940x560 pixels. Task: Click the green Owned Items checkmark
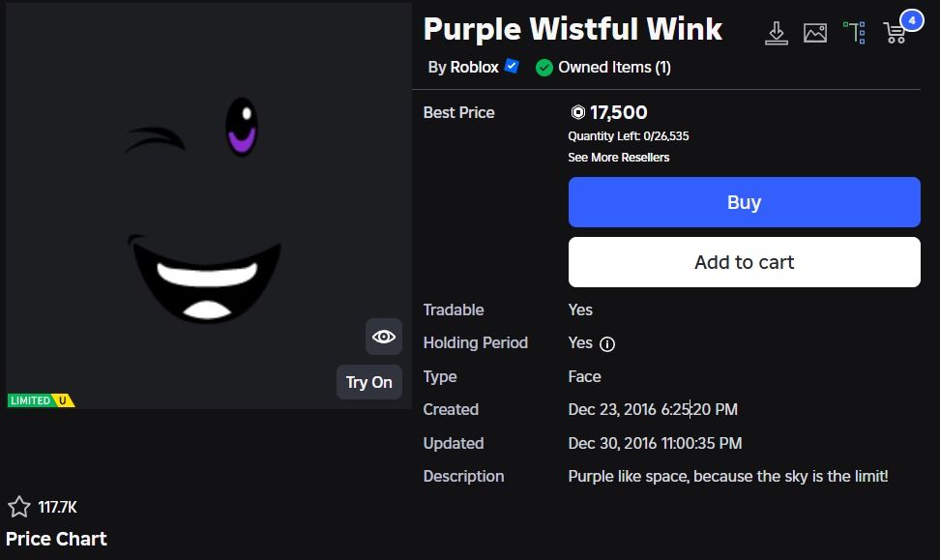click(x=544, y=68)
